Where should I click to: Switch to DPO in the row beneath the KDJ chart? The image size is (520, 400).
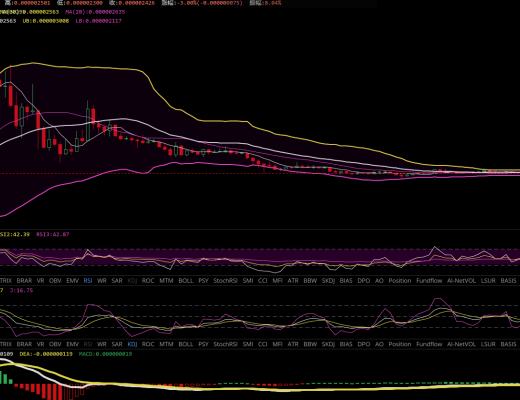point(364,344)
